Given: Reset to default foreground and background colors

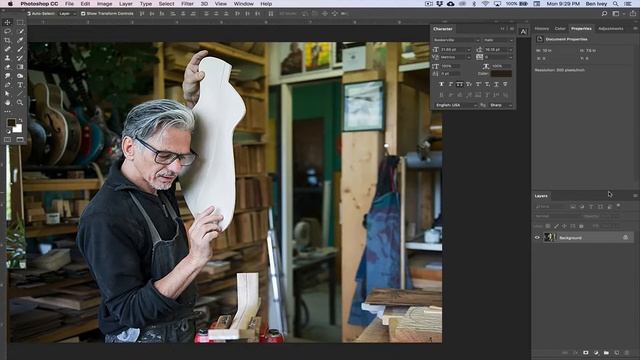Looking at the screenshot, I should tap(8, 132).
